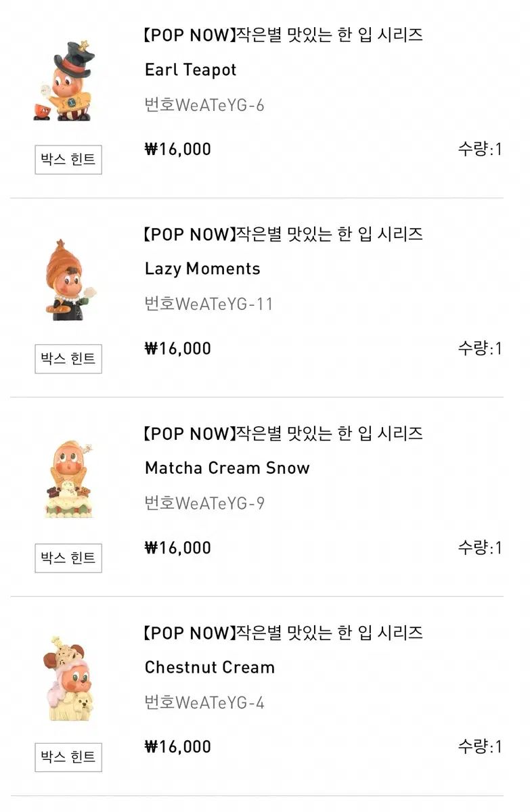This screenshot has height=812, width=530.
Task: Tap 박스 힌트 button under Matcha Cream Snow
Action: point(68,558)
